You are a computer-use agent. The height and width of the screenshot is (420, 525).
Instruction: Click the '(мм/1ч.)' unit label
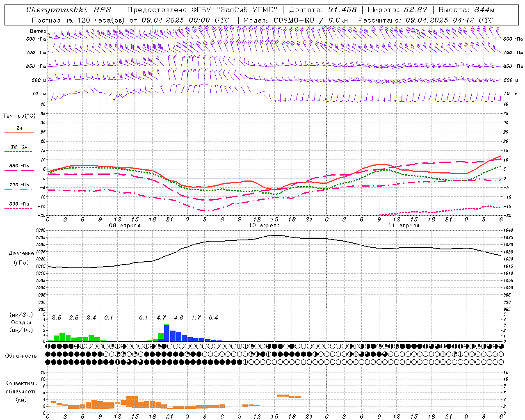coord(21,330)
